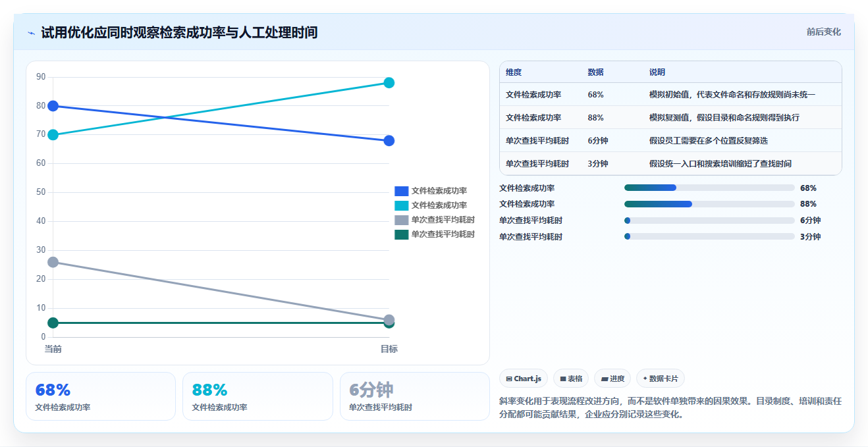Click the progress bar showing 68%
This screenshot has width=868, height=447.
[x=709, y=188]
